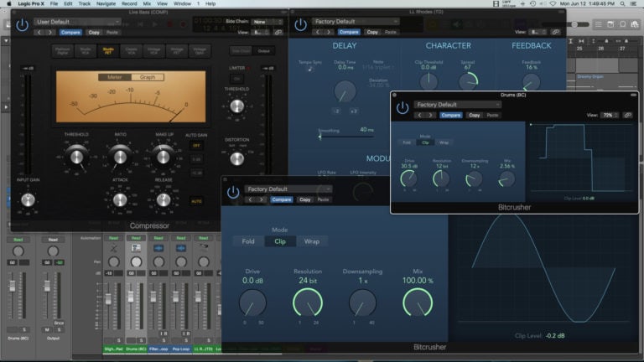The image size is (644, 362).
Task: Toggle the Auto release button in Compressor
Action: pyautogui.click(x=196, y=201)
